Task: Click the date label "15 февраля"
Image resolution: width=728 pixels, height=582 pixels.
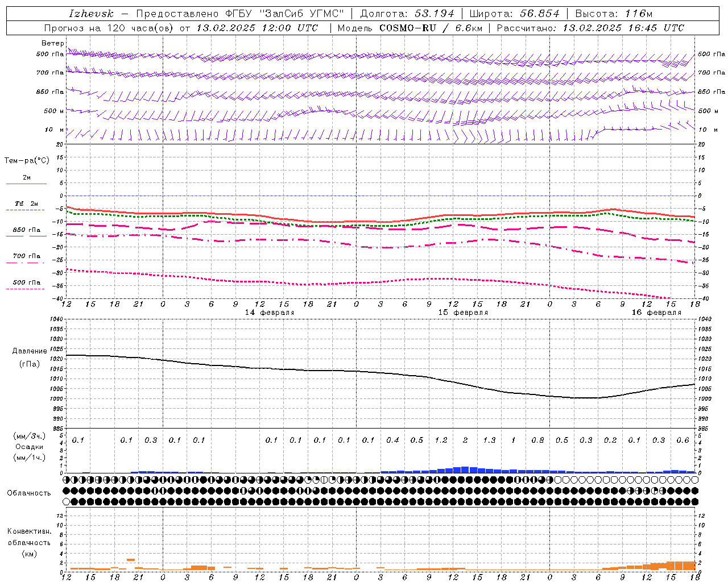Action: tap(463, 313)
